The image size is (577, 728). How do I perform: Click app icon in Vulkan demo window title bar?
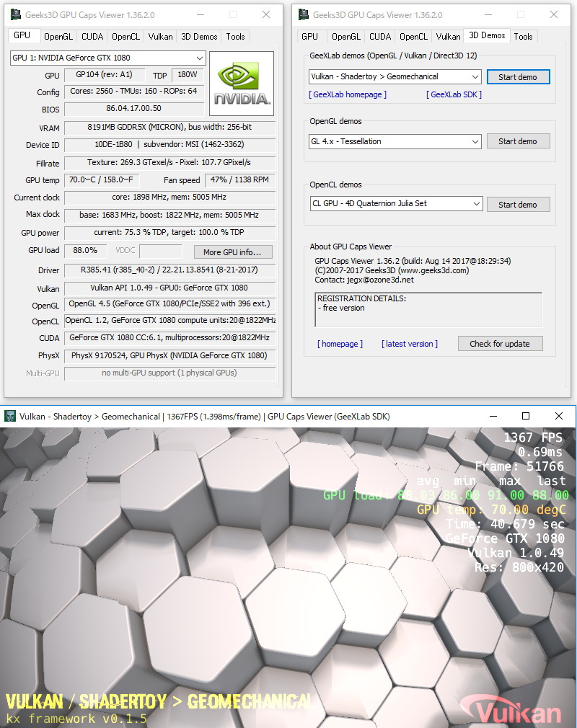click(10, 416)
